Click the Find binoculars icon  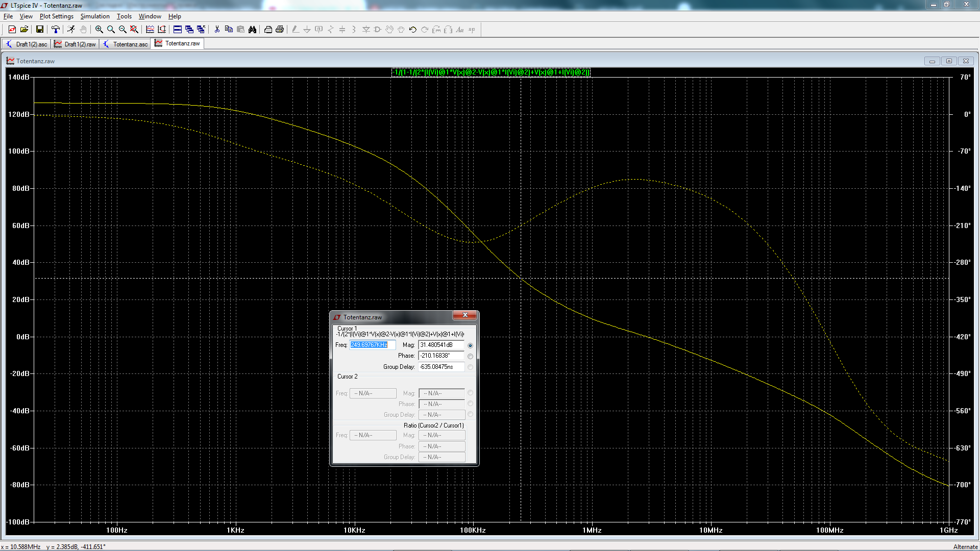[252, 30]
